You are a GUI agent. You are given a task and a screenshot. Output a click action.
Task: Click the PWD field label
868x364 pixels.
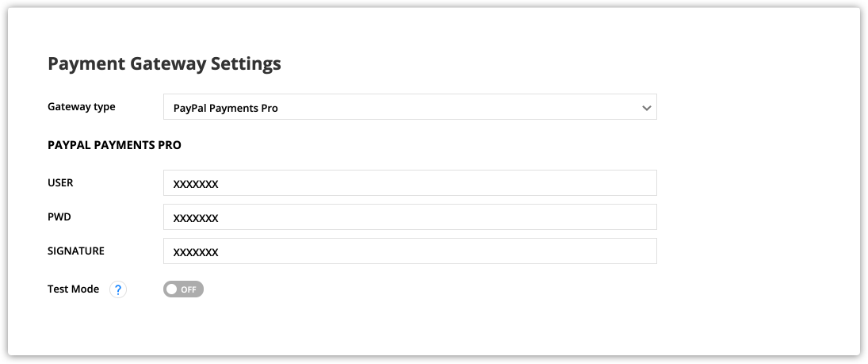pos(59,217)
